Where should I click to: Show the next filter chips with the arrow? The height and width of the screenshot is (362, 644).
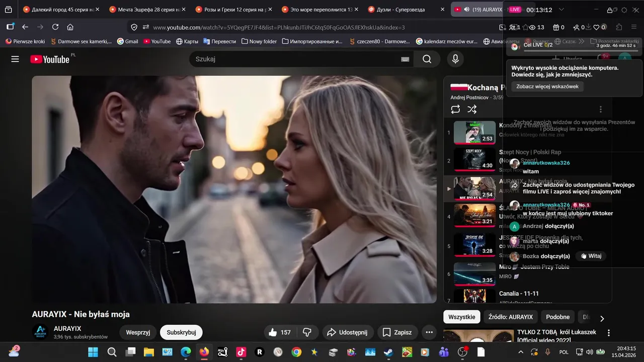pos(602,318)
